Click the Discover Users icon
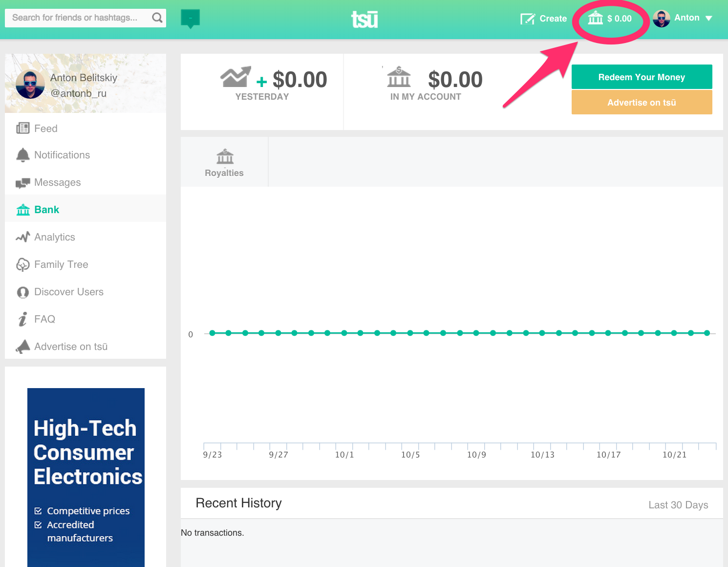728x567 pixels. (x=22, y=292)
